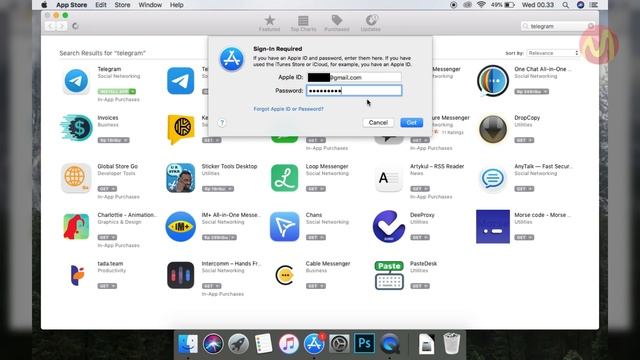Screen dimensions: 640x360
Task: Open the Morse code app icon
Action: [x=493, y=226]
